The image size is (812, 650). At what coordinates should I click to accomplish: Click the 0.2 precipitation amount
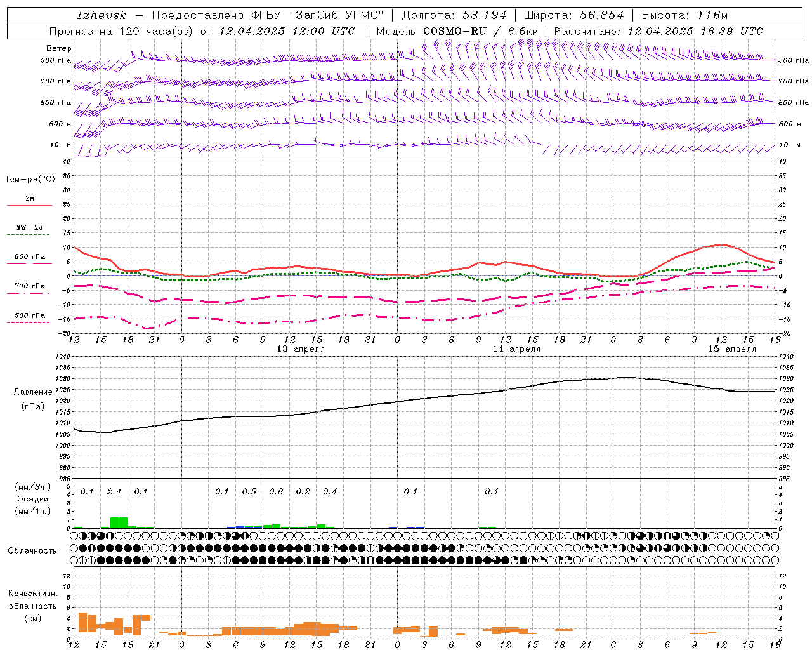point(303,492)
